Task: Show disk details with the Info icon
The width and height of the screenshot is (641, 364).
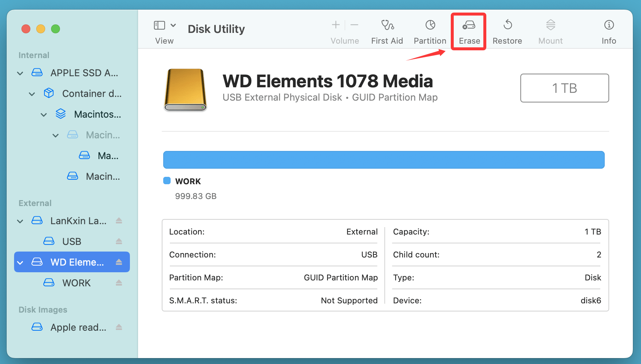Action: [x=608, y=31]
